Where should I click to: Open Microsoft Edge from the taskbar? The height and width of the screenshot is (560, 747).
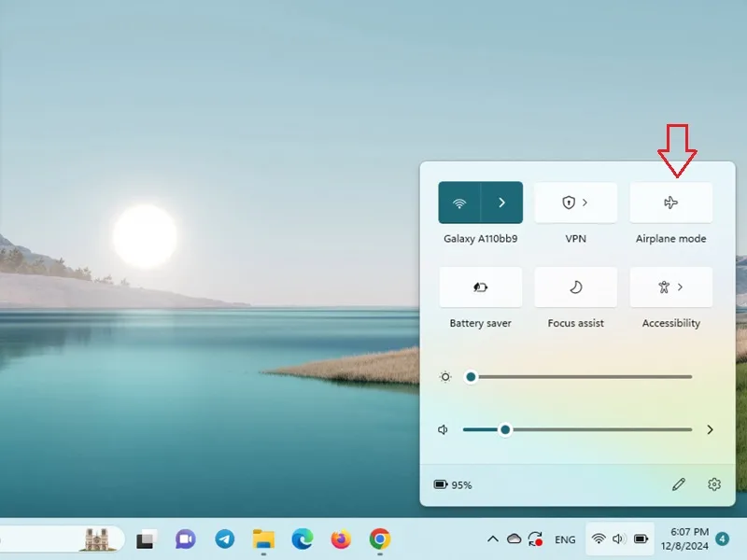pos(302,539)
